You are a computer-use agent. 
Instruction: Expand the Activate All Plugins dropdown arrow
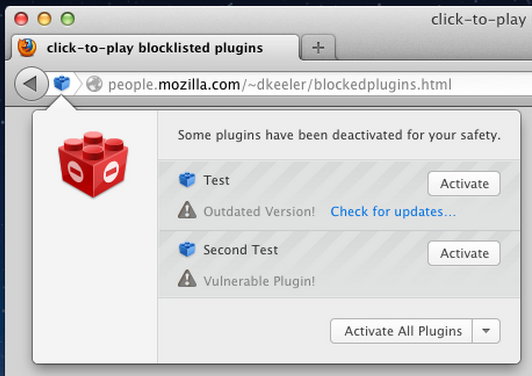486,331
